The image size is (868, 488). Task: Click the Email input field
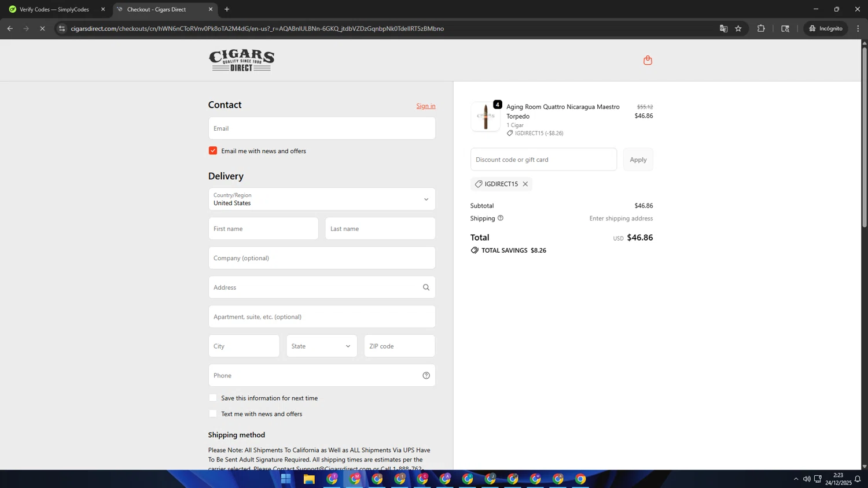322,128
